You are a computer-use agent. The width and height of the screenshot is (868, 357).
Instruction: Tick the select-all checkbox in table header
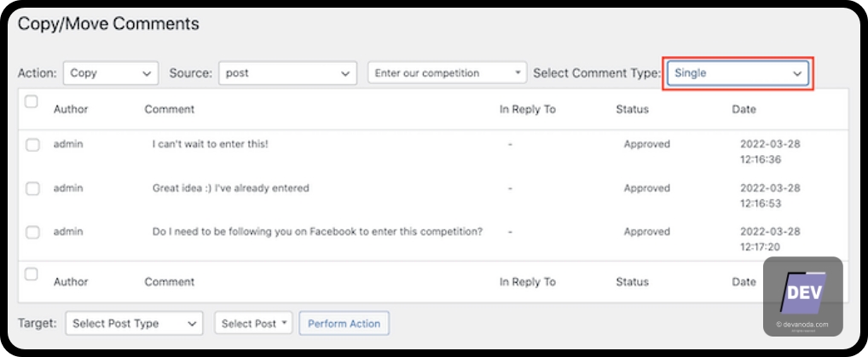(x=32, y=102)
